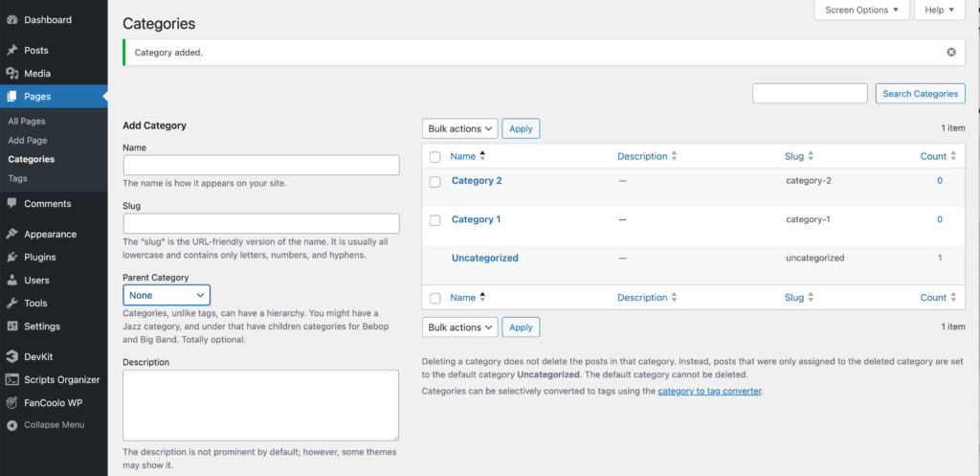This screenshot has height=476, width=980.
Task: Tick the checkbox for Category 1
Action: (x=434, y=220)
